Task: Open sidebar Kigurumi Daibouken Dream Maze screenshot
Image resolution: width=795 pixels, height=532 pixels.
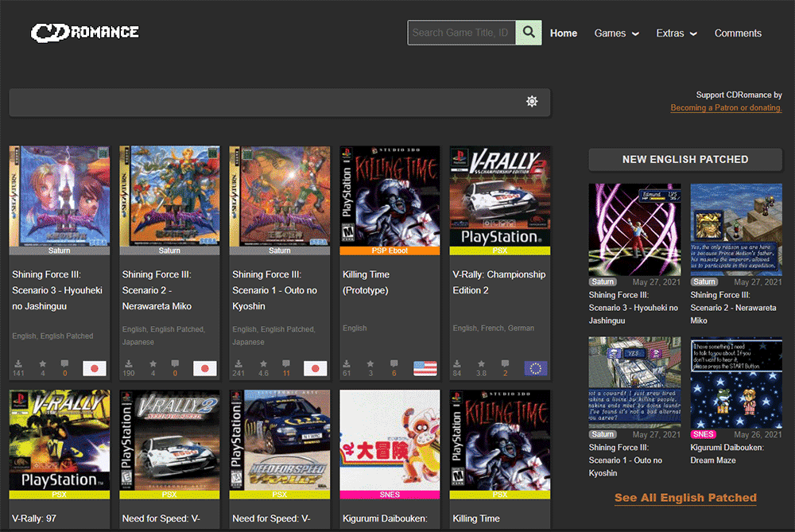Action: coord(736,382)
